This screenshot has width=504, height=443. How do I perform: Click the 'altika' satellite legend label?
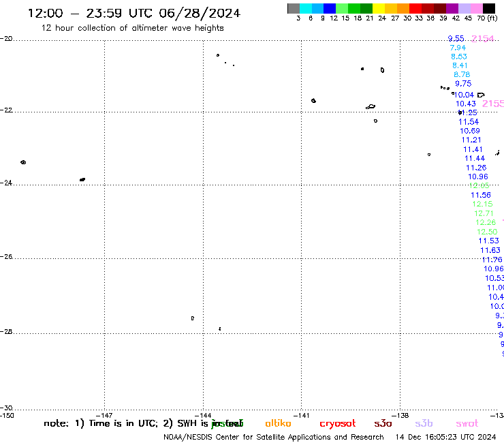[x=278, y=423]
